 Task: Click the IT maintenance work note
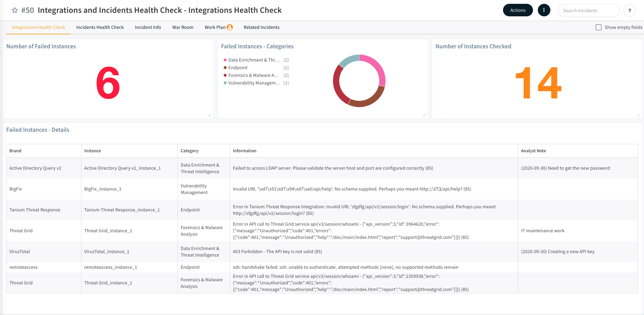coord(543,231)
